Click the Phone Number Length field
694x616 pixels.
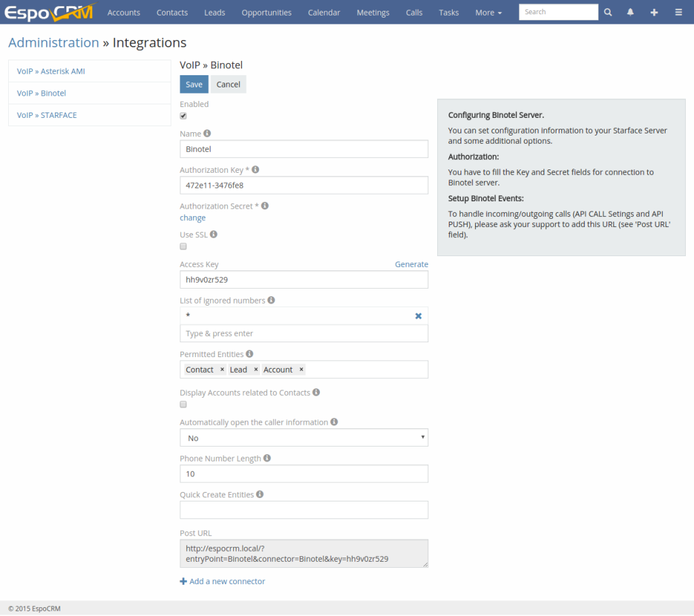point(304,474)
